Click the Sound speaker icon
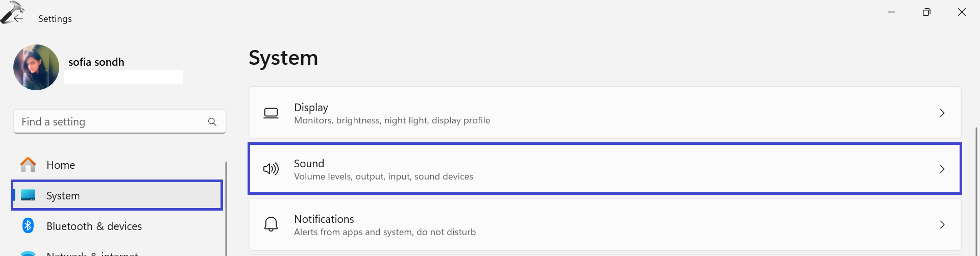This screenshot has height=256, width=980. tap(271, 169)
